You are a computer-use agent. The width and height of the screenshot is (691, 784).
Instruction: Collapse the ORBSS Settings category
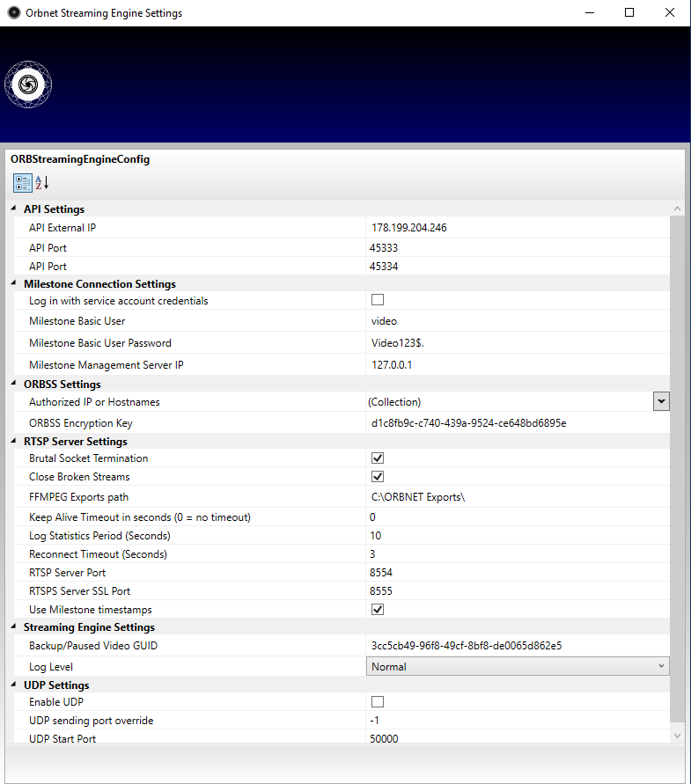tap(13, 383)
